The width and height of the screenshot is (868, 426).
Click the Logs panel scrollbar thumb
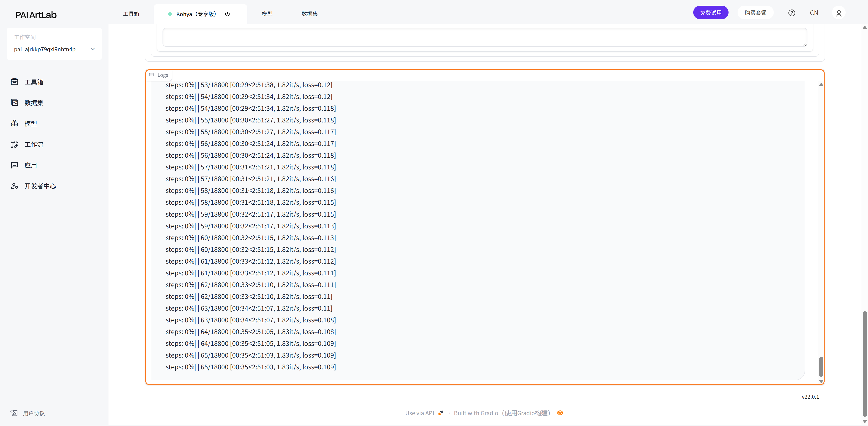click(821, 367)
